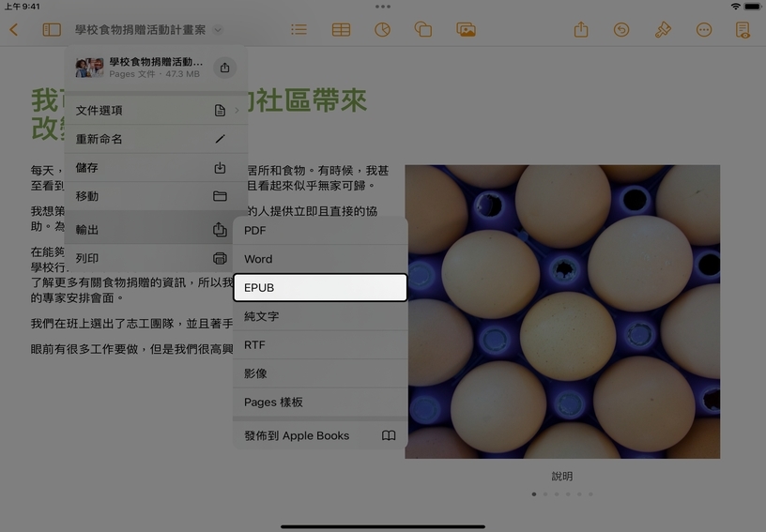Open the format paintbrush icon
The width and height of the screenshot is (766, 532).
[x=663, y=30]
